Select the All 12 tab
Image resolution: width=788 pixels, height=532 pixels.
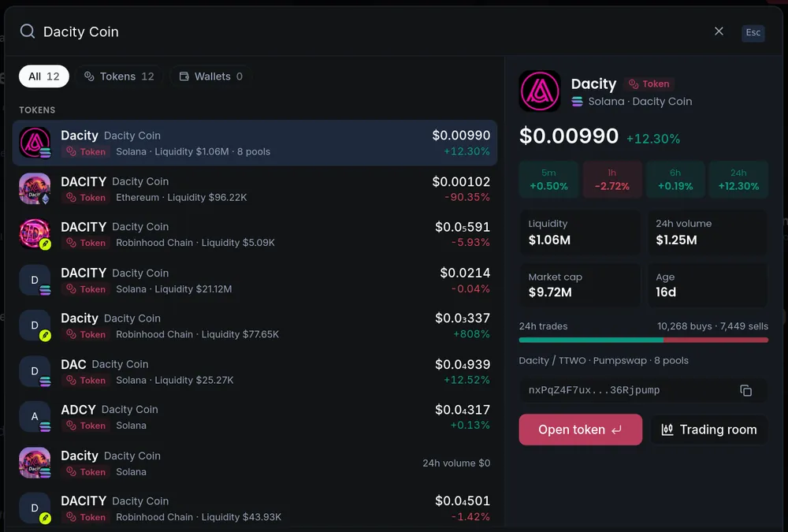pyautogui.click(x=43, y=76)
